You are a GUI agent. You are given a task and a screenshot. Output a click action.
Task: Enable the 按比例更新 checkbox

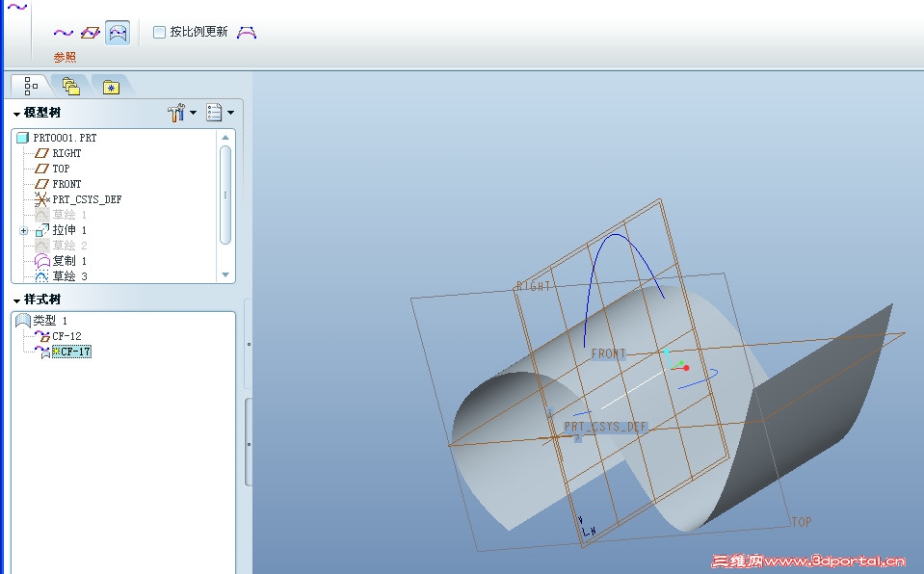[159, 33]
